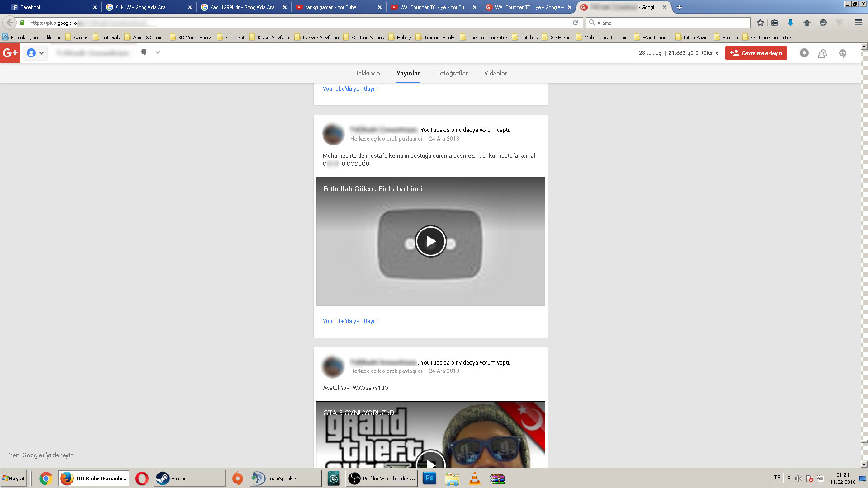The height and width of the screenshot is (488, 868).
Task: Click the Hangouts quote icon in header
Action: coord(842,53)
